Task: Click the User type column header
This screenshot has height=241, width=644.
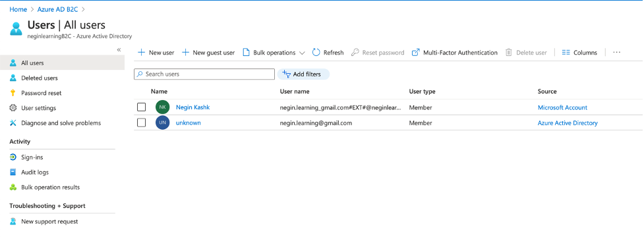Action: click(x=423, y=92)
